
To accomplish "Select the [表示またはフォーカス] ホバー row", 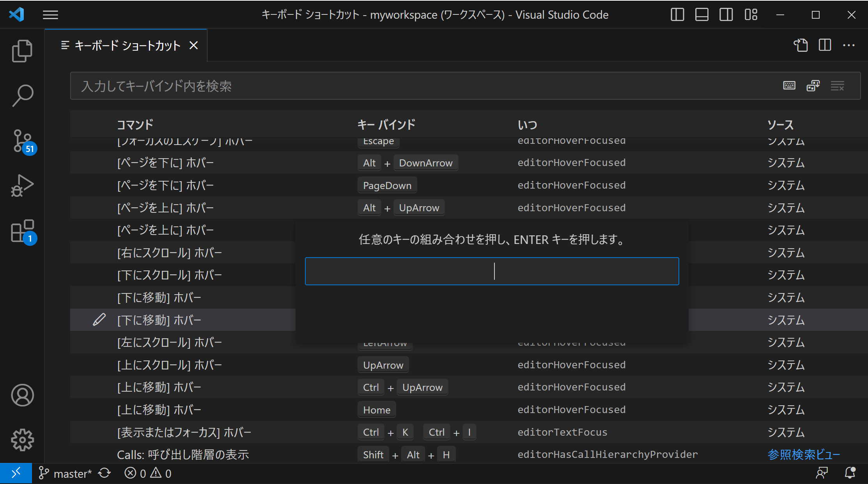I will (469, 432).
